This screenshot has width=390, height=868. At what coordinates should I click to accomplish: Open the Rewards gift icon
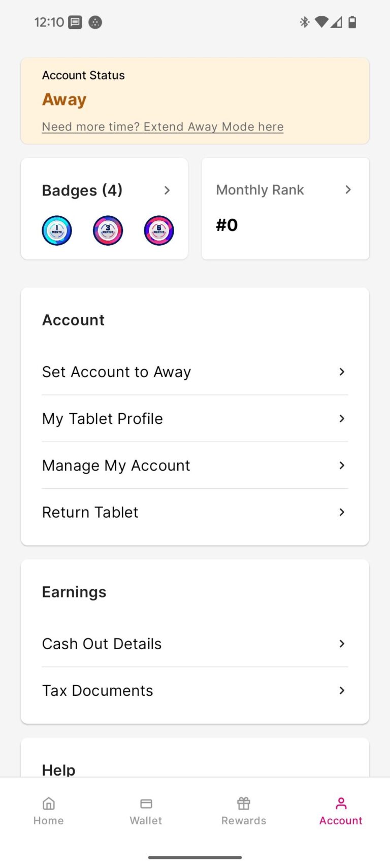244,803
